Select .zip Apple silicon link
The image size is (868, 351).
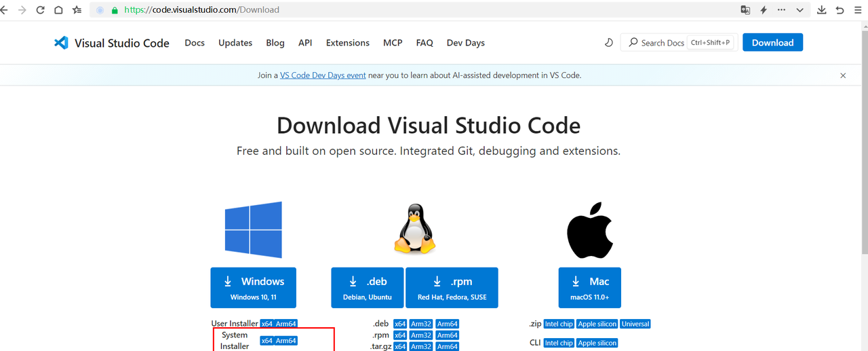[x=597, y=325]
